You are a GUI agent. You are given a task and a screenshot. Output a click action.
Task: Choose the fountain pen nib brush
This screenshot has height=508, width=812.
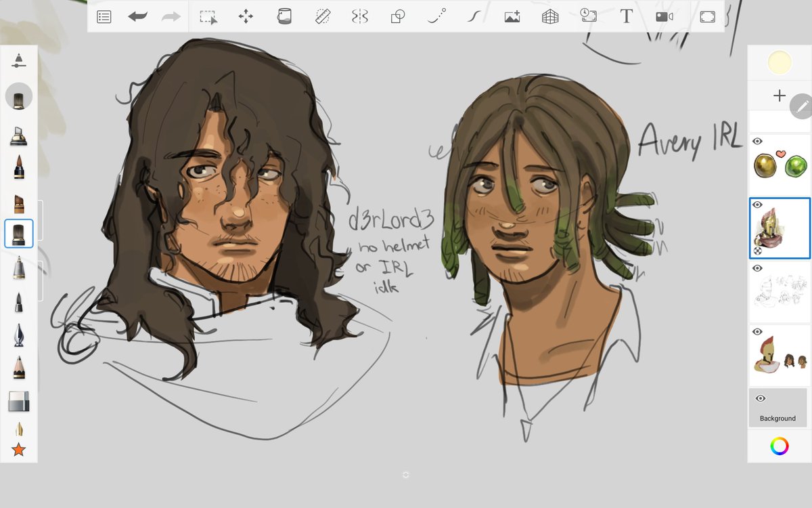tap(19, 335)
